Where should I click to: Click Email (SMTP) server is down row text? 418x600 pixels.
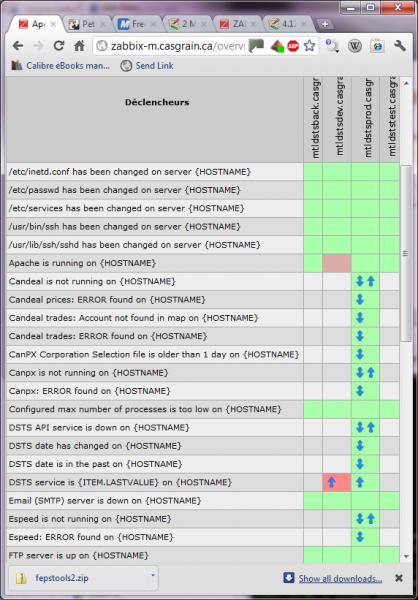pyautogui.click(x=105, y=501)
